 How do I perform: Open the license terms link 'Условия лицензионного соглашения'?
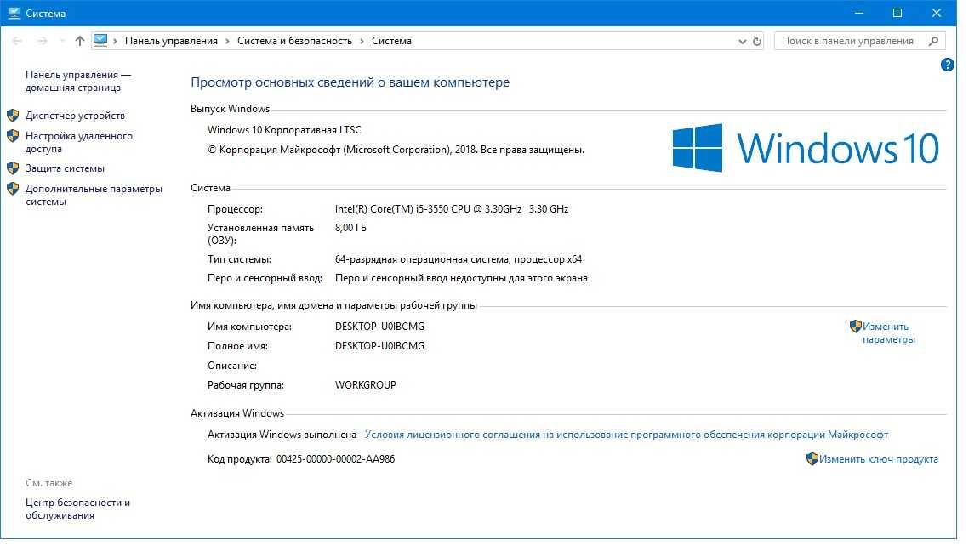[626, 435]
